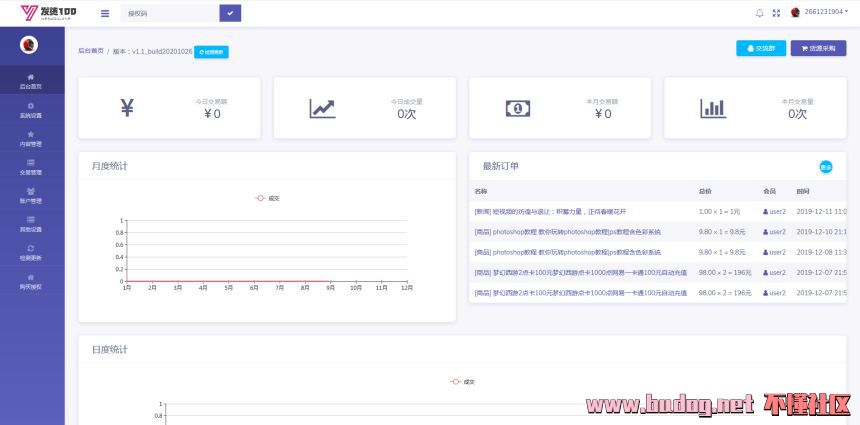Click the bar chart stat icon
The width and height of the screenshot is (860, 425).
point(713,108)
